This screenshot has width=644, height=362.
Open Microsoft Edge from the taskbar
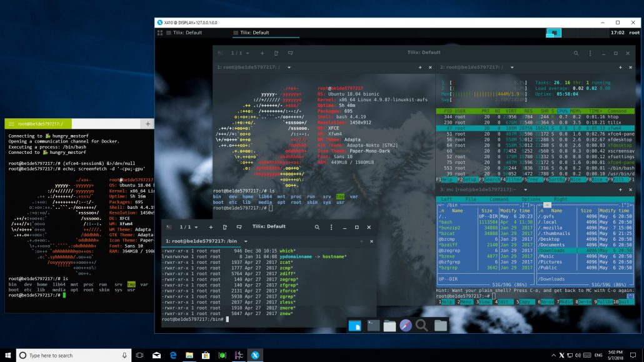tap(173, 354)
